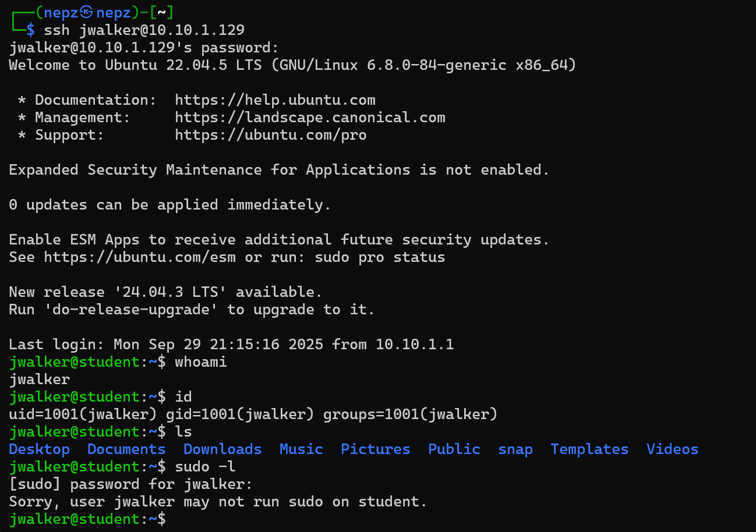Click the Videos directory entry
The height and width of the screenshot is (532, 756).
click(672, 449)
